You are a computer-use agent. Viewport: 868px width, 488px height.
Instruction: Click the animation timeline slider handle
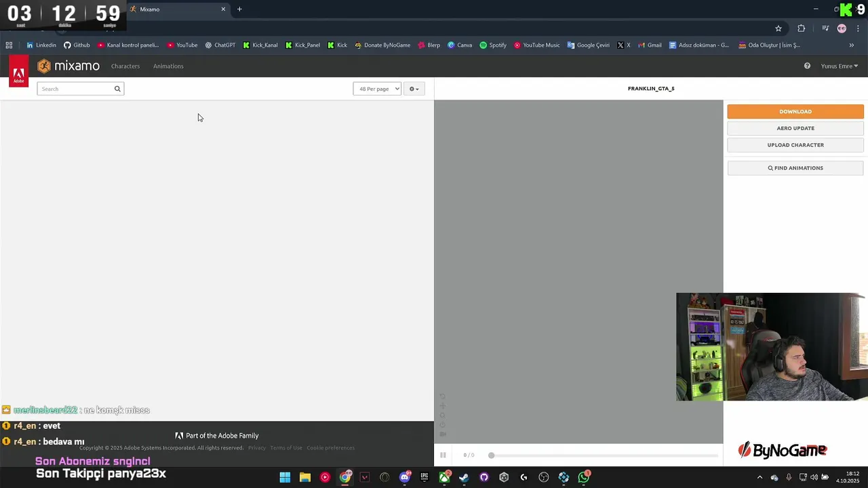tap(491, 455)
